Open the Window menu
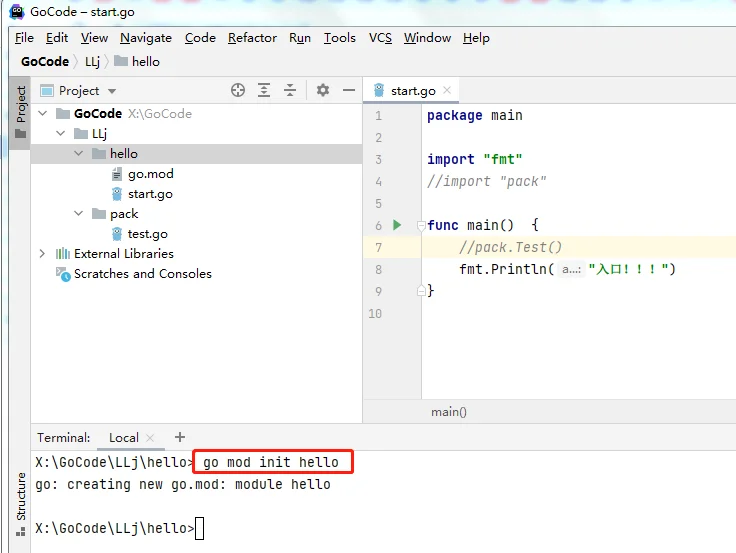Image resolution: width=736 pixels, height=553 pixels. (x=428, y=38)
